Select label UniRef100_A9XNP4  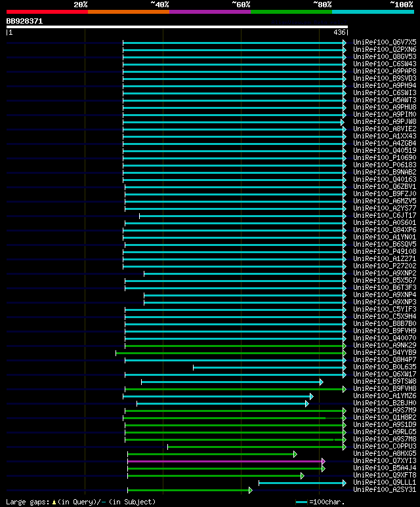click(x=385, y=295)
